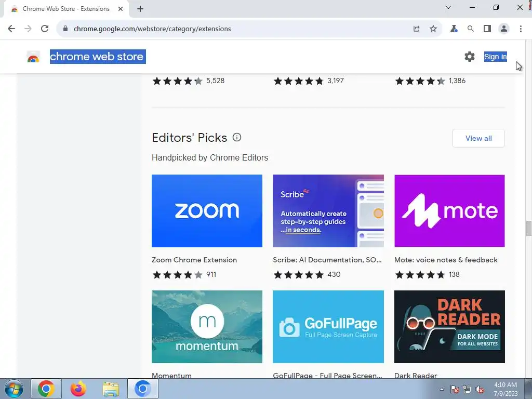532x399 pixels.
Task: Open Dark Reader extension thumbnail
Action: click(449, 326)
